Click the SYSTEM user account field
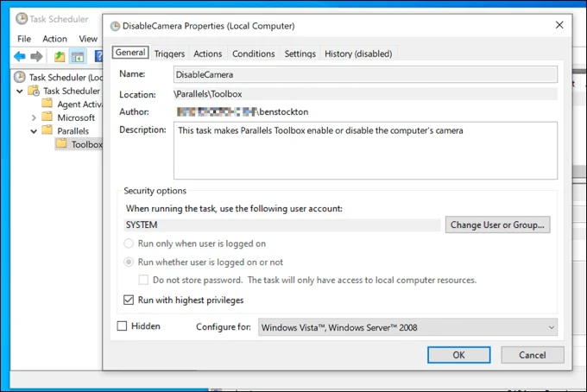 [282, 225]
